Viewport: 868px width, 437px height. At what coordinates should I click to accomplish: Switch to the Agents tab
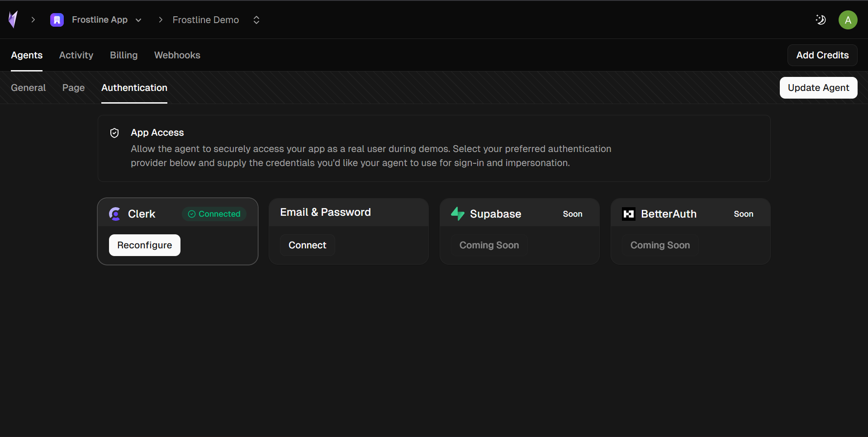tap(27, 55)
